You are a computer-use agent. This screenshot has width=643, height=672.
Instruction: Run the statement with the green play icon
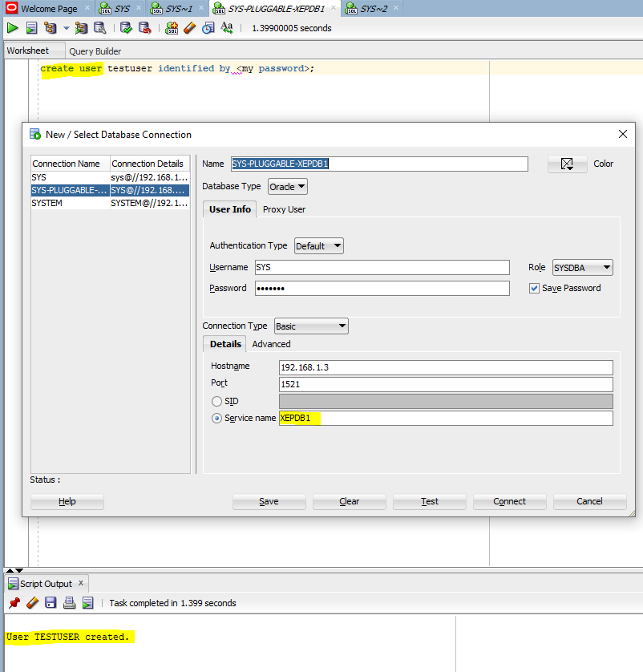pos(12,28)
